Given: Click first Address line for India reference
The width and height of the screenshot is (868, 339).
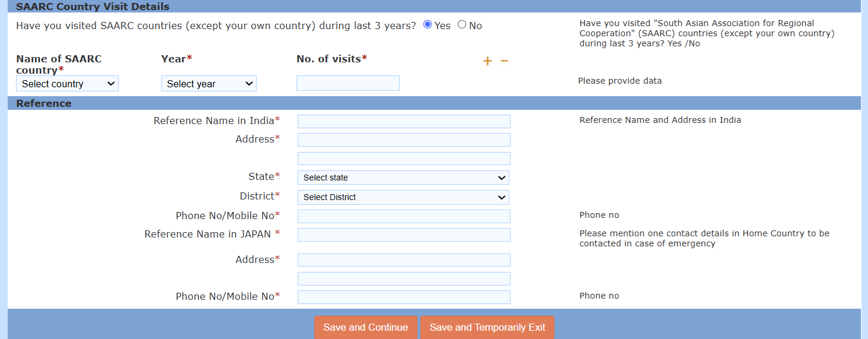Looking at the screenshot, I should [404, 140].
